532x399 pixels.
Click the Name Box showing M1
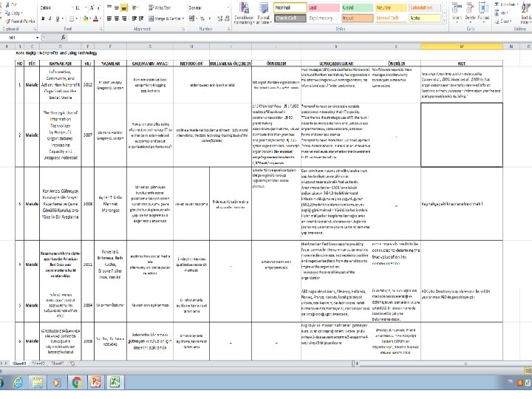[x=21, y=38]
